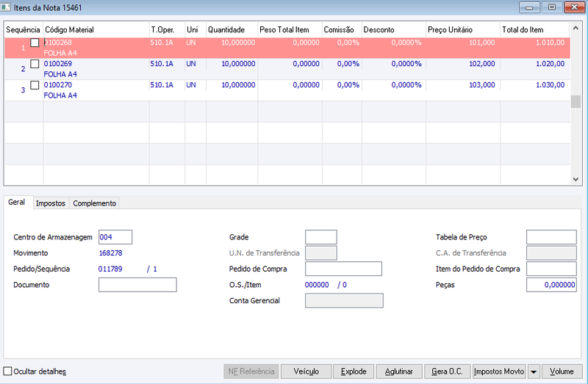Click the total value 1.020,00
Screen dimensions: 588x384
pyautogui.click(x=550, y=64)
